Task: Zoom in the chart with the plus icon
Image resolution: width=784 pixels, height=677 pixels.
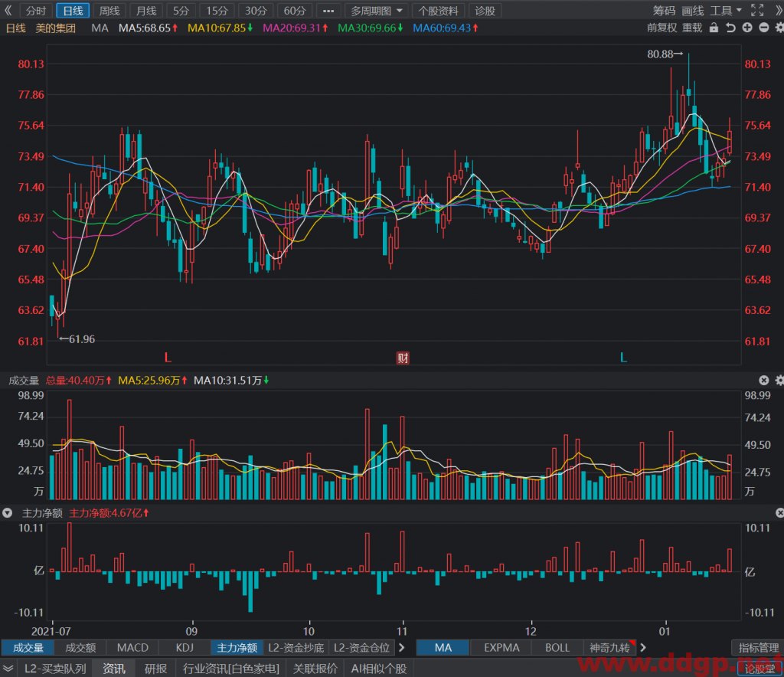Action: pyautogui.click(x=747, y=28)
